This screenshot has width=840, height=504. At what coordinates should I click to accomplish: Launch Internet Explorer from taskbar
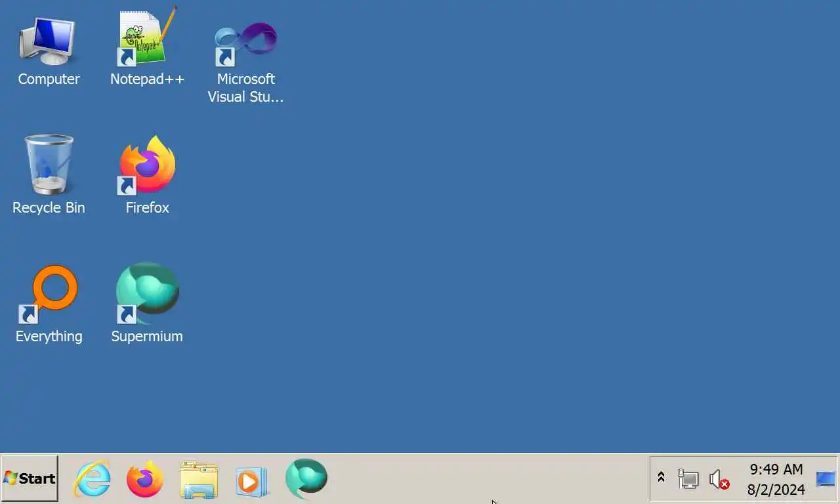click(x=92, y=478)
